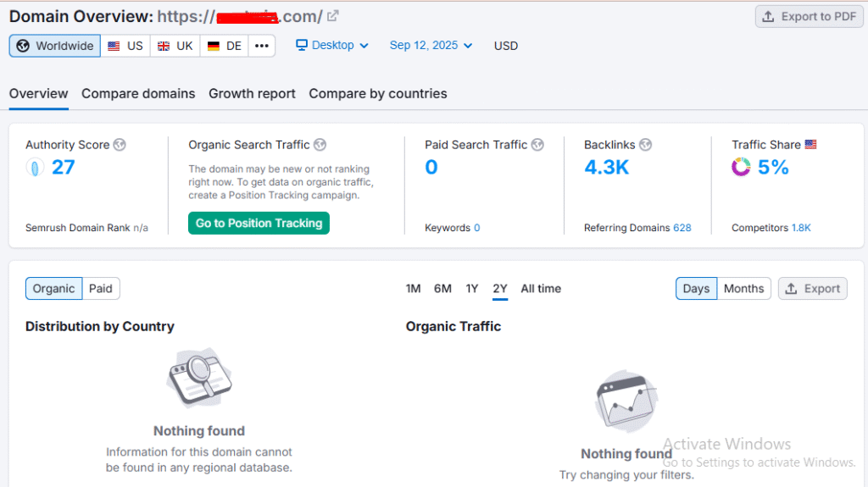Click the US flag beside Traffic Share

tap(810, 145)
